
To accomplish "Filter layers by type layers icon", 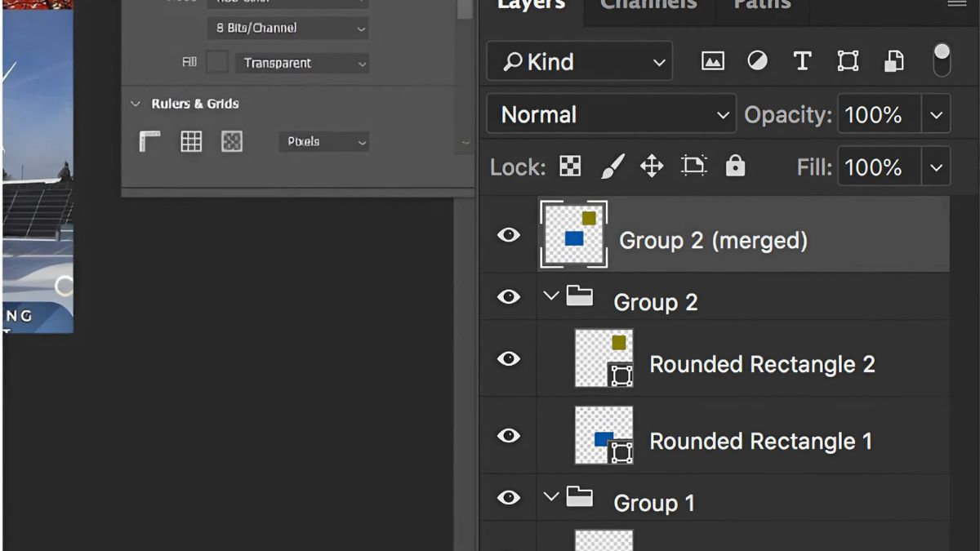I will (x=802, y=61).
